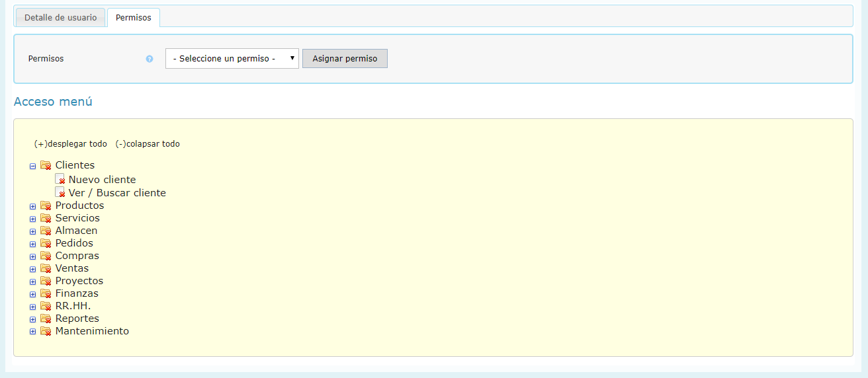The image size is (868, 378).
Task: Open the Seleccione un permiso dropdown
Action: pos(232,59)
